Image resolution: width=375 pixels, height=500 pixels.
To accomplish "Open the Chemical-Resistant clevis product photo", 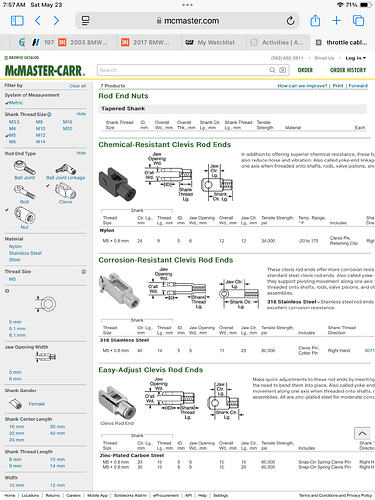I will coord(117,184).
